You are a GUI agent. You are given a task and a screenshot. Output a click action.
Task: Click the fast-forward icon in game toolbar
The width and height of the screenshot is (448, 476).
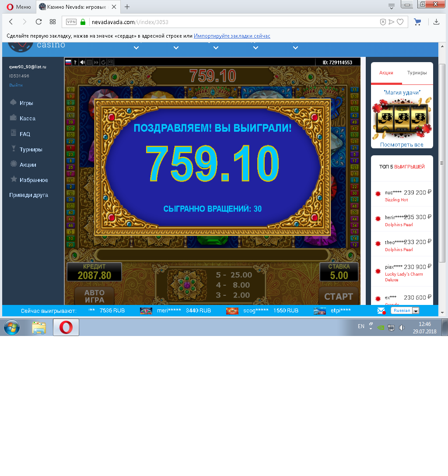(96, 62)
